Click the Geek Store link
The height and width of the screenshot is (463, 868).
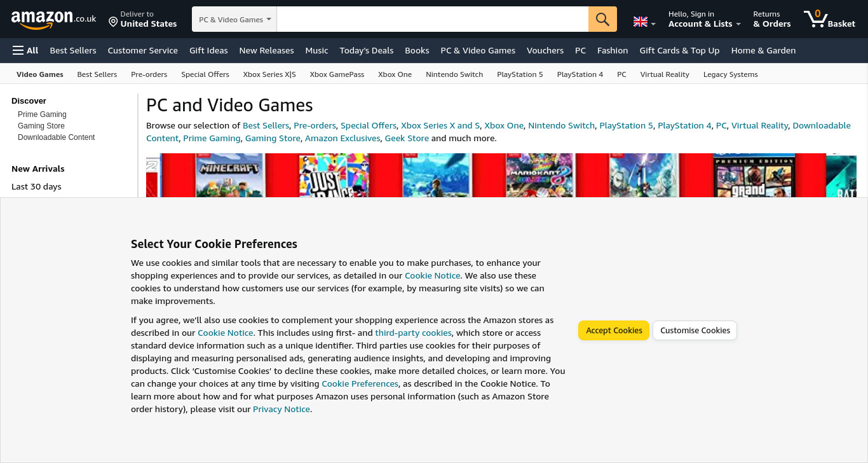point(407,138)
